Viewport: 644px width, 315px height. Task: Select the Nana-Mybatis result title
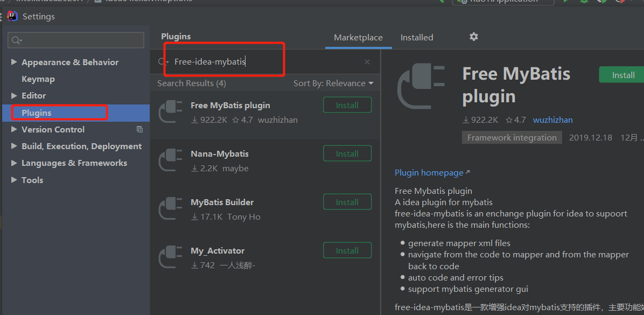220,154
